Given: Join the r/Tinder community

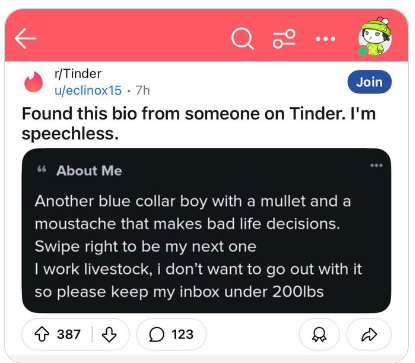Looking at the screenshot, I should [369, 82].
